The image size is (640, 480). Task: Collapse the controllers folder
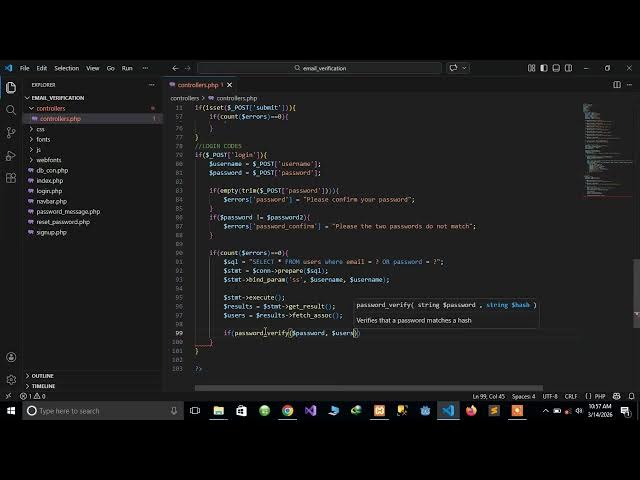point(51,108)
